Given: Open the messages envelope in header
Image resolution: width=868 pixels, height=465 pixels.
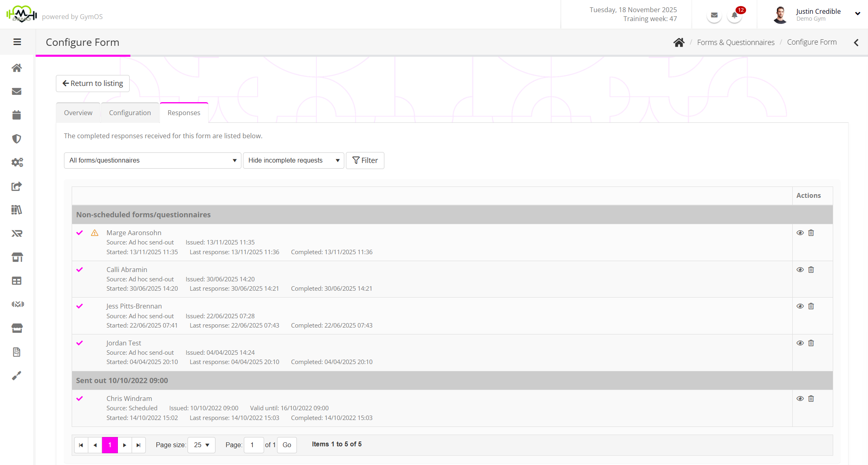Looking at the screenshot, I should pyautogui.click(x=714, y=15).
